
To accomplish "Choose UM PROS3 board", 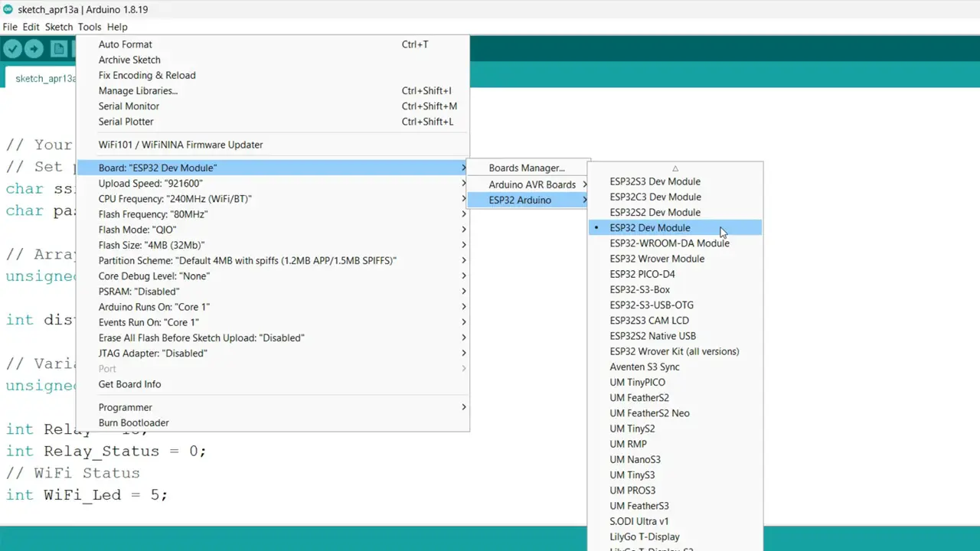I will 675,490.
